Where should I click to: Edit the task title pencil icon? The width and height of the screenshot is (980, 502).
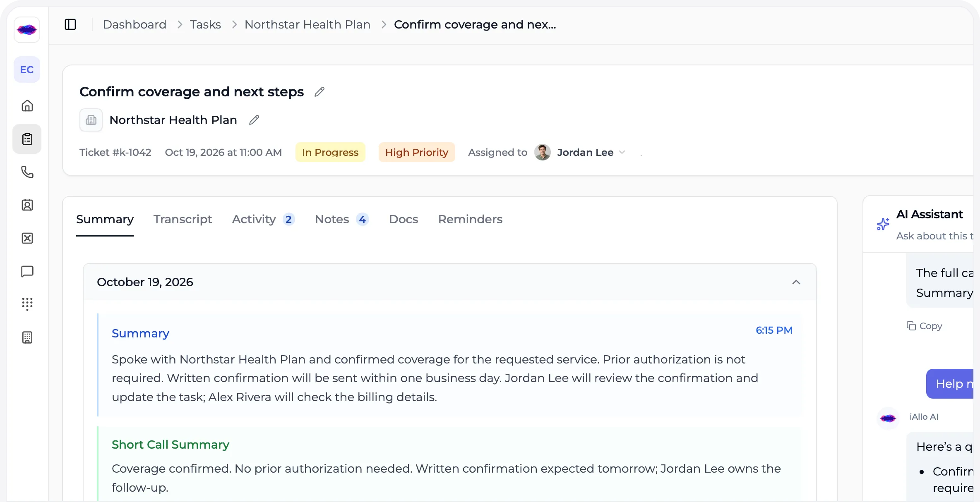tap(319, 92)
